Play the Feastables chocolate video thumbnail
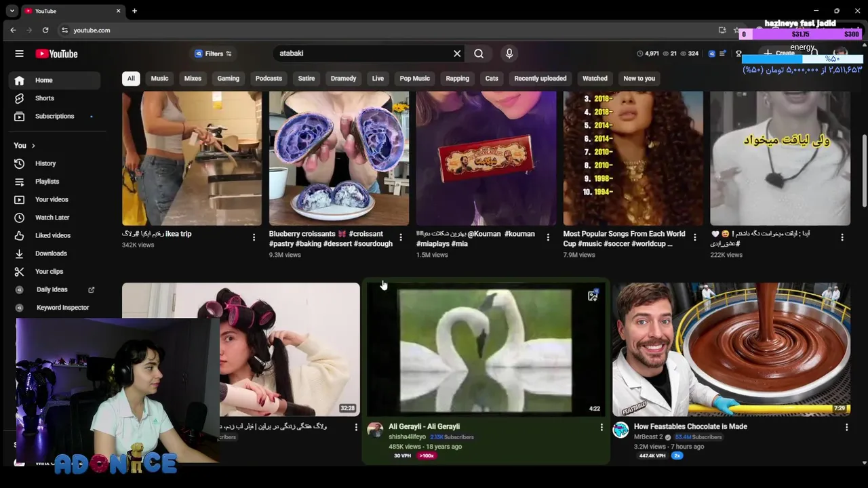The image size is (868, 488). 732,350
